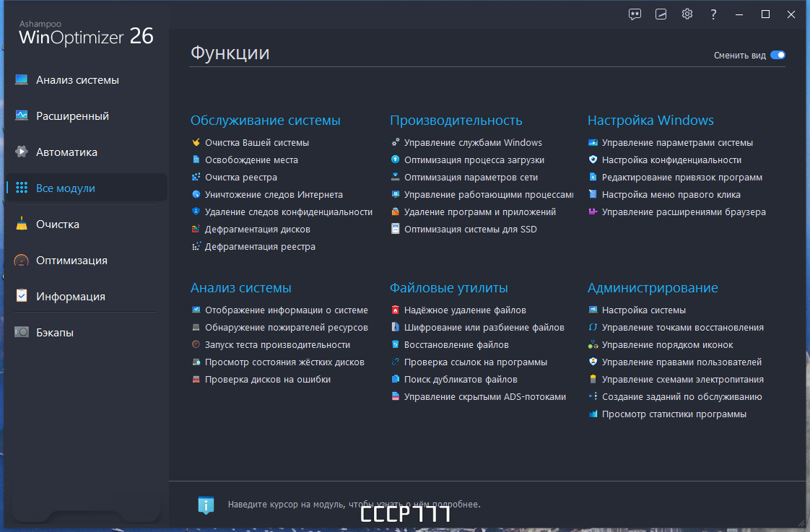Click 'Производительность' category heading

(x=456, y=121)
